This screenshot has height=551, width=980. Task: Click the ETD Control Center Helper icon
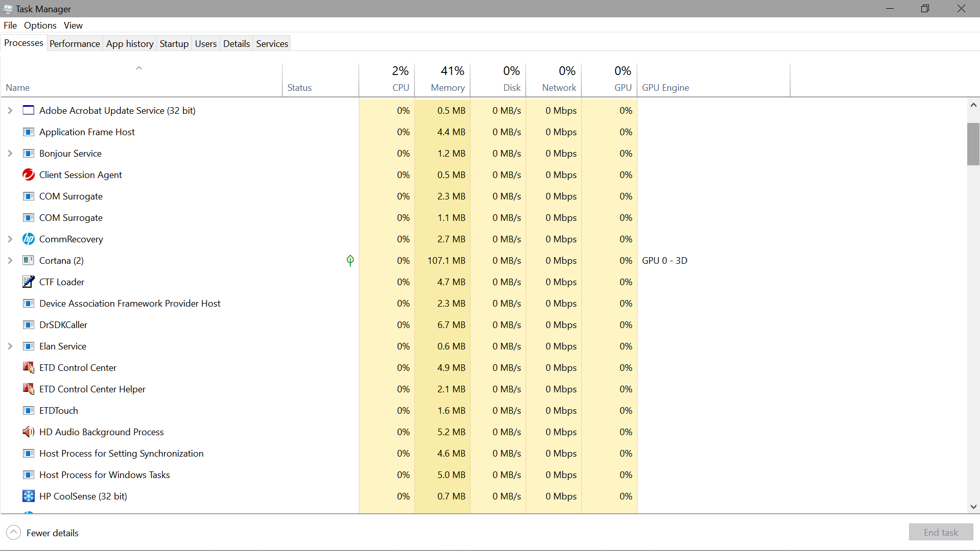point(29,389)
